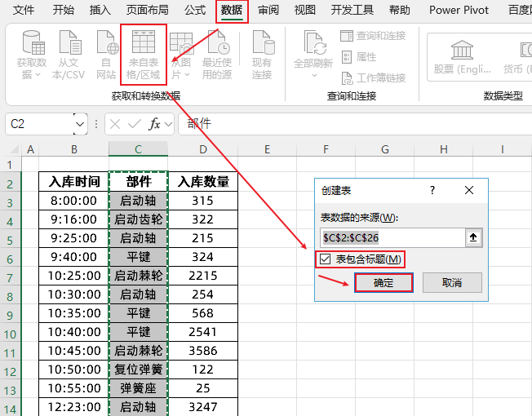Image resolution: width=532 pixels, height=416 pixels.
Task: Click cell 复位弹簧
Action: pyautogui.click(x=138, y=370)
